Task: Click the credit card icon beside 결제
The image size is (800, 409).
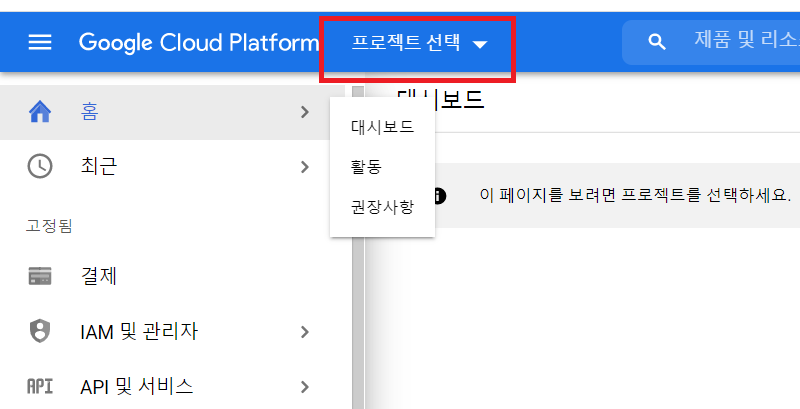Action: [40, 276]
